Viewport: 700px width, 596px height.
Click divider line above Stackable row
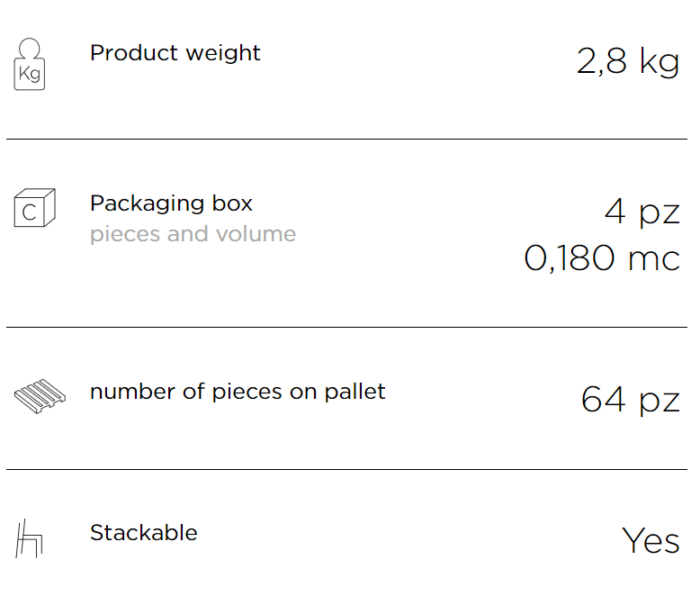[347, 469]
